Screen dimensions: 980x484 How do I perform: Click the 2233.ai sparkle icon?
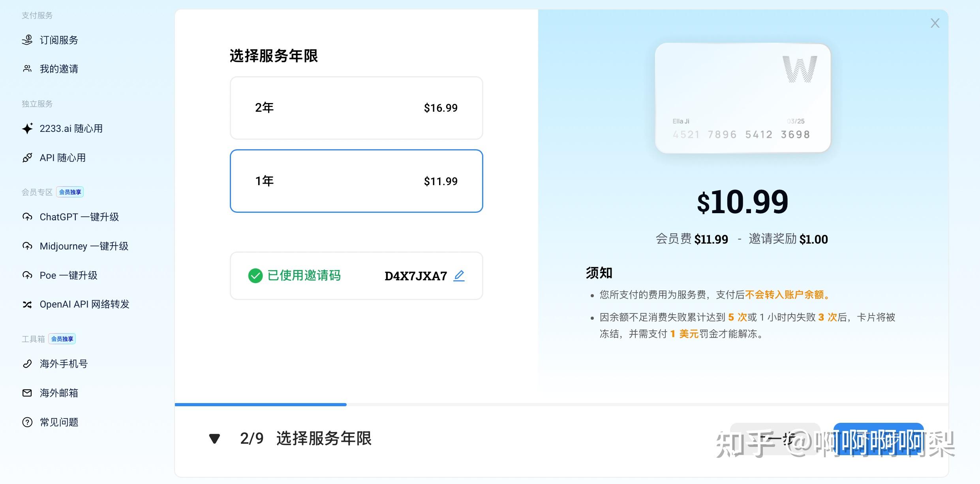27,128
